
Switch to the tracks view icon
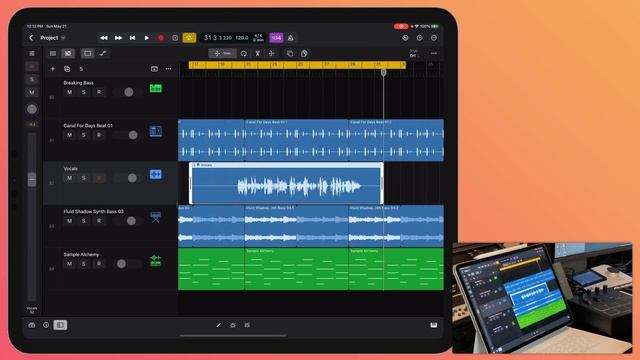point(68,53)
